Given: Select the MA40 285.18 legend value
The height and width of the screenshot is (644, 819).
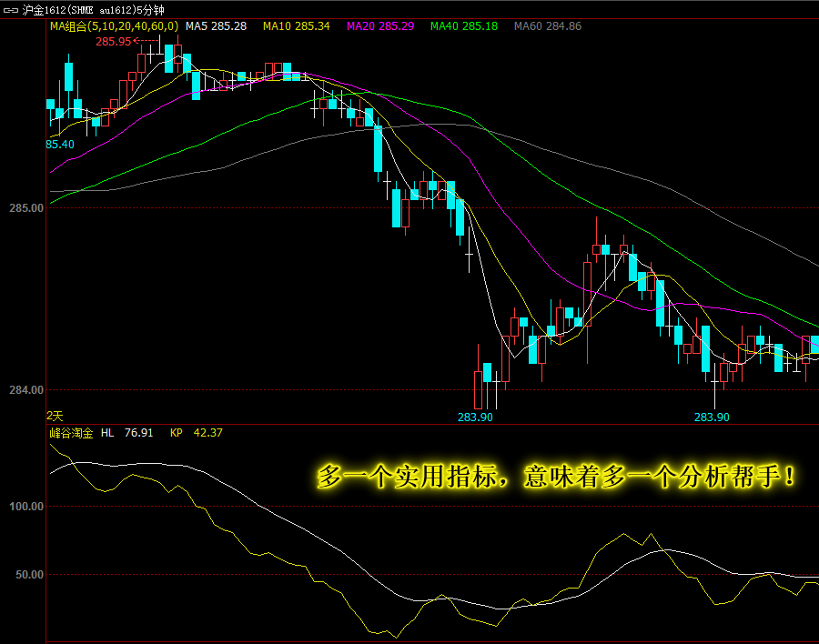Looking at the screenshot, I should pos(464,26).
